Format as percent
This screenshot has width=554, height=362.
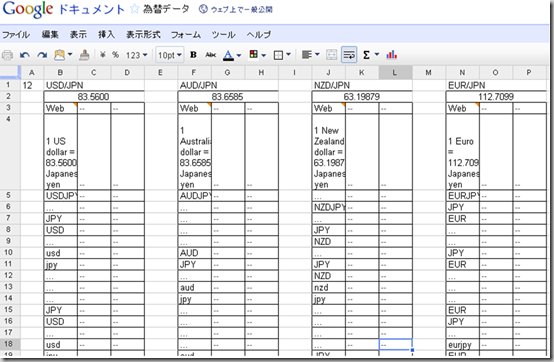(x=115, y=55)
